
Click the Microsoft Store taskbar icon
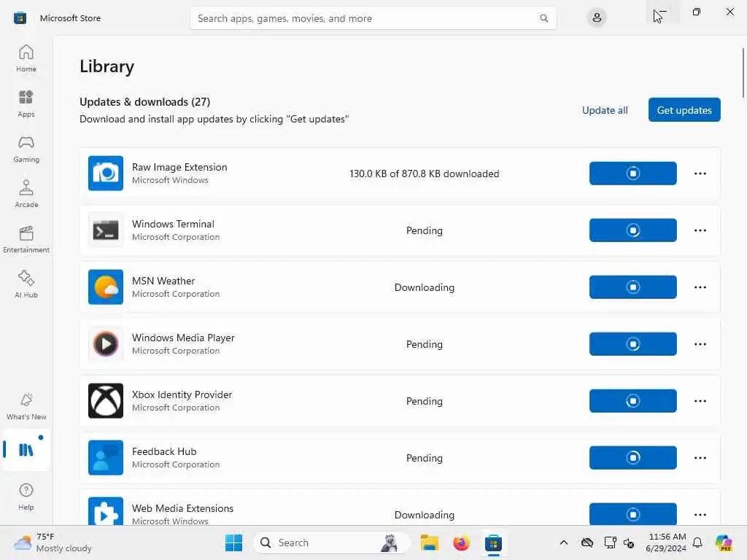click(493, 542)
